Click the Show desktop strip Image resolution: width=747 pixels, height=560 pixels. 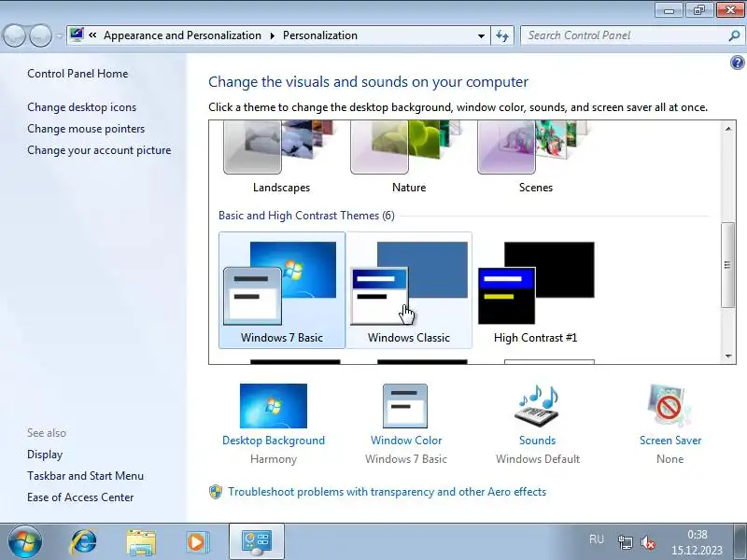740,542
